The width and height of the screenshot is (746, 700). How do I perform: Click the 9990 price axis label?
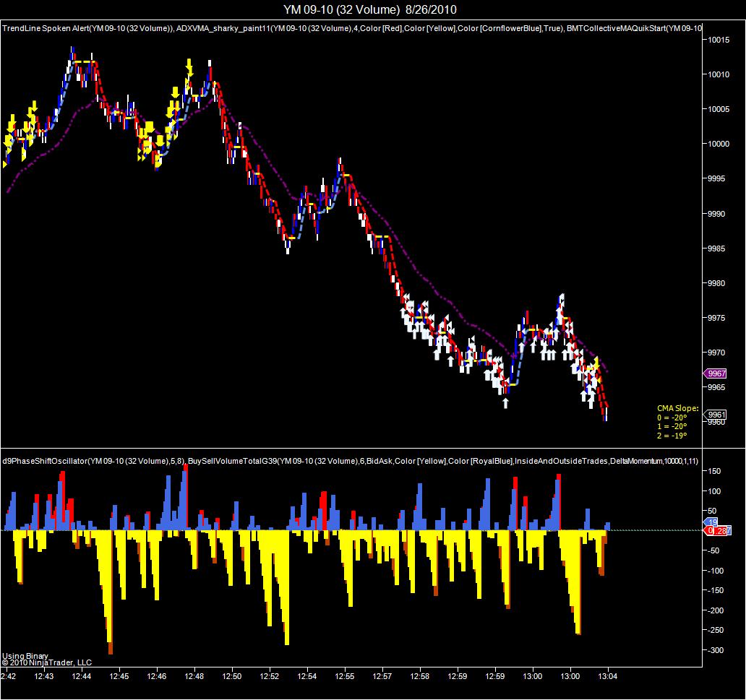pyautogui.click(x=716, y=214)
